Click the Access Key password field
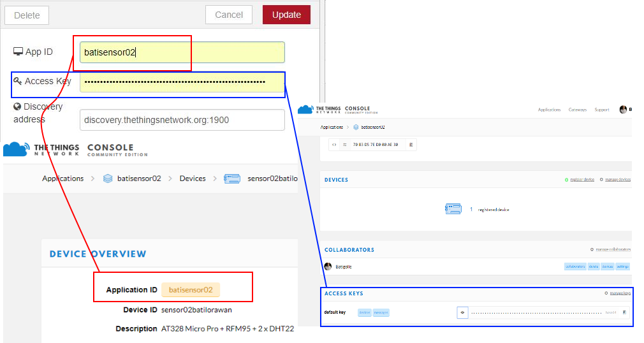This screenshot has width=644, height=343. coord(182,82)
